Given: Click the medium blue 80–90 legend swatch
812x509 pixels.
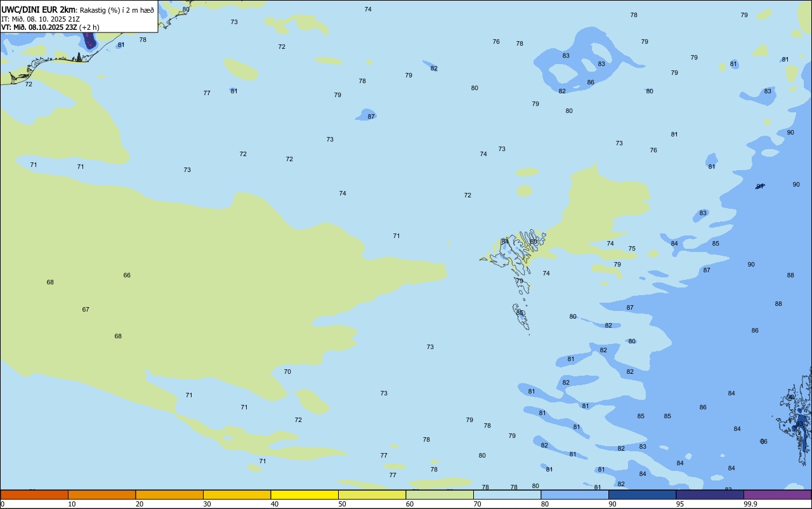Looking at the screenshot, I should [x=575, y=494].
